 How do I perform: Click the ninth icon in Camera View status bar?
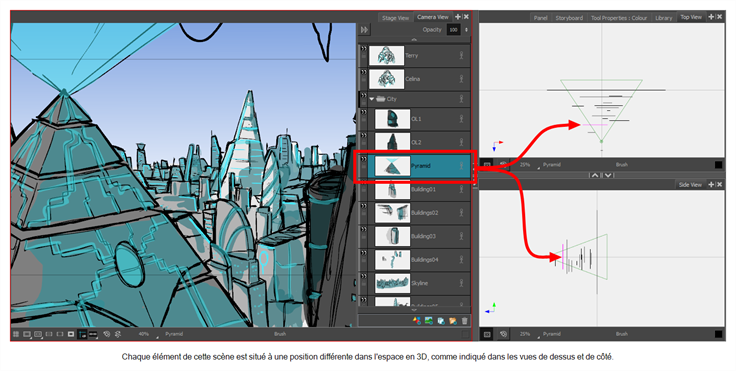coord(107,334)
